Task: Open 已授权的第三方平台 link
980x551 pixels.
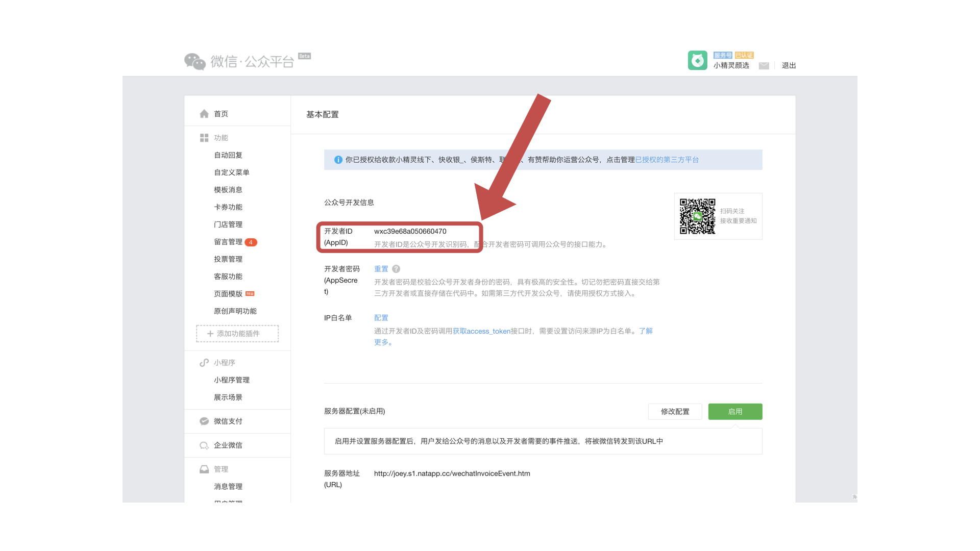Action: [667, 160]
